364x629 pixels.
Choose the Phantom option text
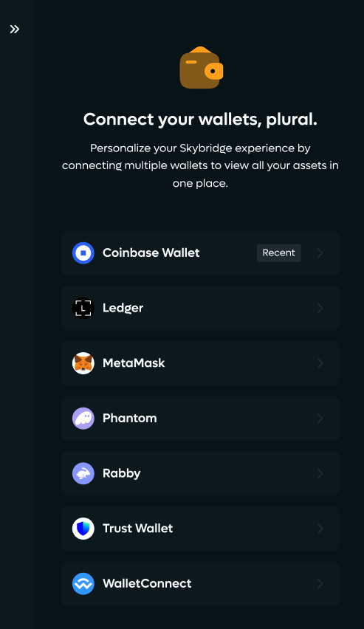coord(130,418)
